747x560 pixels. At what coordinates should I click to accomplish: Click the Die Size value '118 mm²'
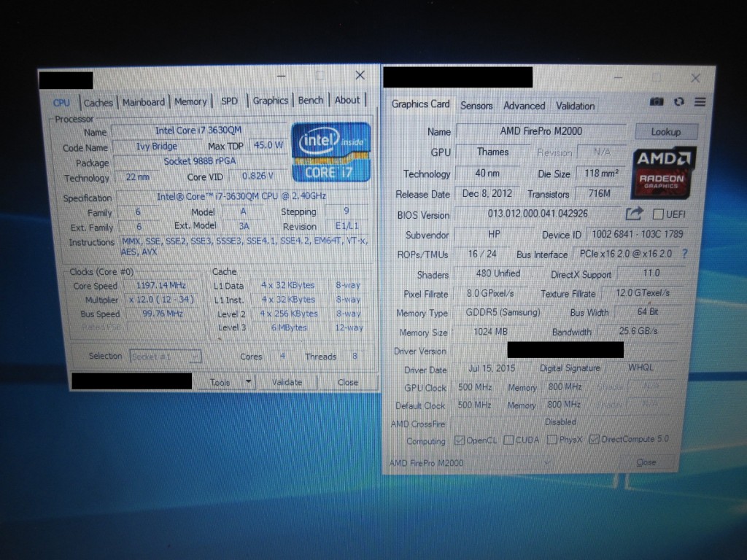601,174
